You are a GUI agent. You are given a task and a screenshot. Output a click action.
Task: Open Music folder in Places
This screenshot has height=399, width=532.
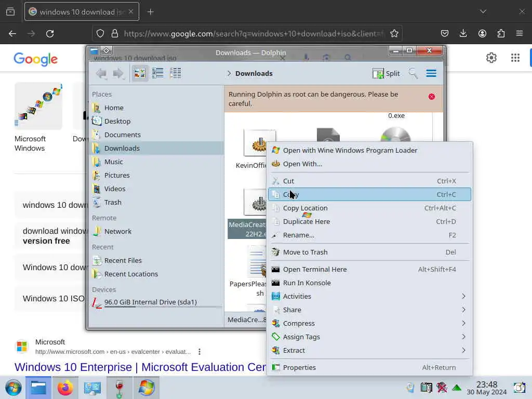(x=156, y=162)
